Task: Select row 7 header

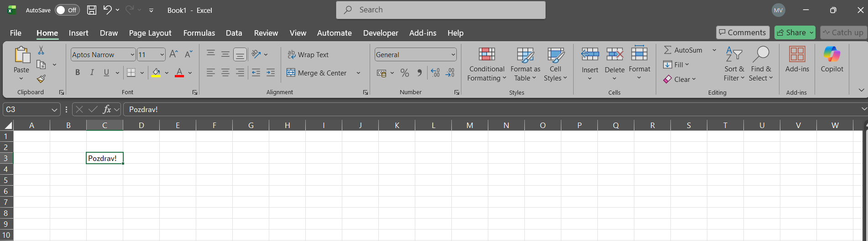Action: pyautogui.click(x=6, y=202)
